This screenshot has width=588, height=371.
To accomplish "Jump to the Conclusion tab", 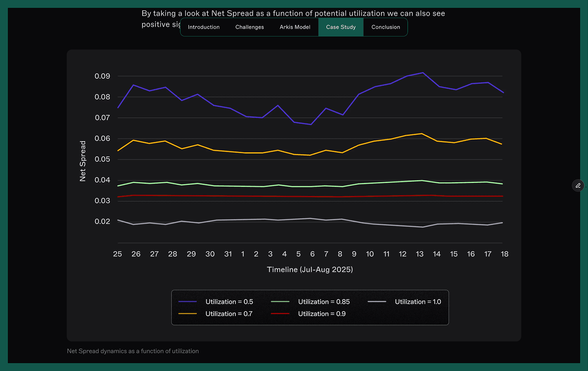I will [386, 27].
